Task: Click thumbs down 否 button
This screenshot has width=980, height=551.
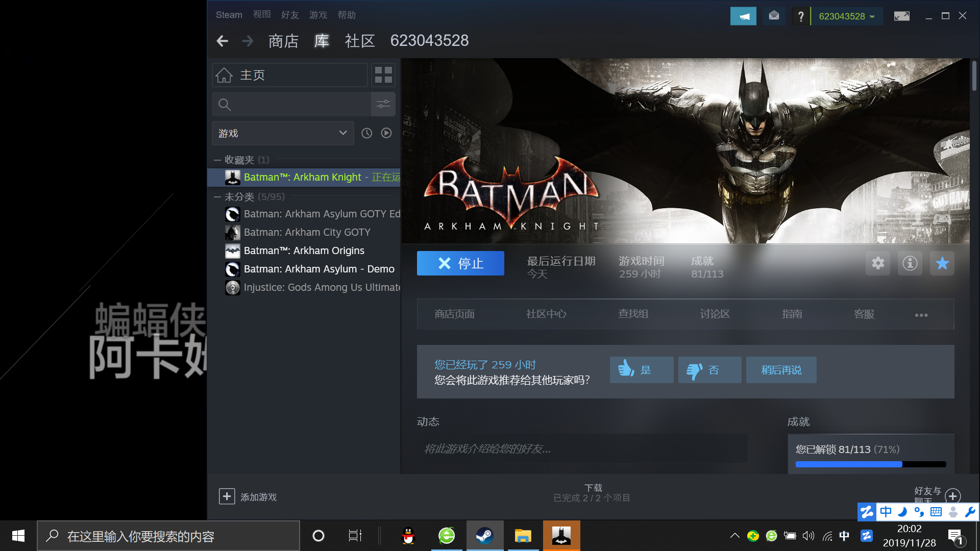Action: (x=710, y=370)
